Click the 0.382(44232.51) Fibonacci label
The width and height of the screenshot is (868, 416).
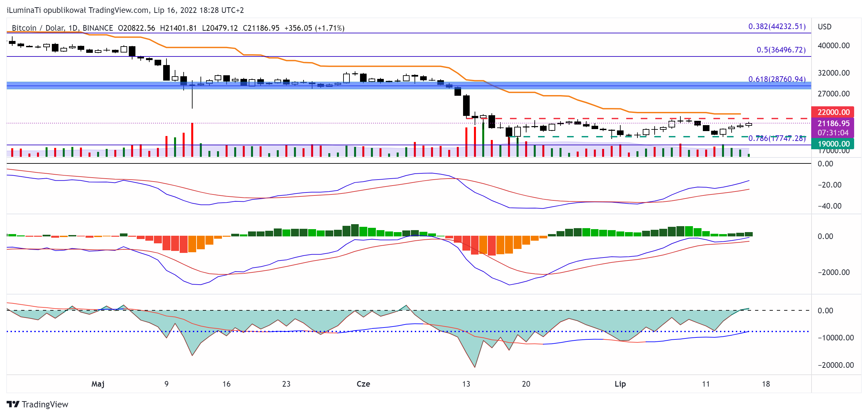tap(777, 26)
